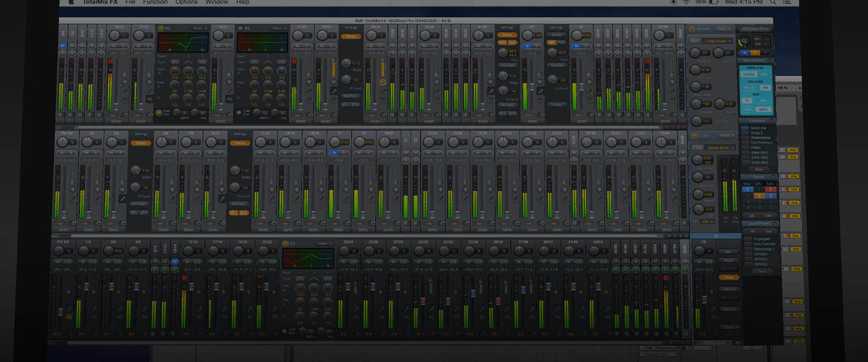
Task: Select band 3 filter type icon in first EQ
Action: 202,62
